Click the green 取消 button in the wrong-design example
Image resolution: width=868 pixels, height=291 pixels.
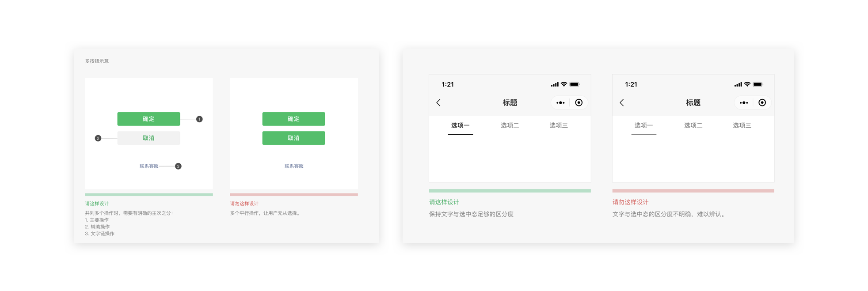point(293,138)
